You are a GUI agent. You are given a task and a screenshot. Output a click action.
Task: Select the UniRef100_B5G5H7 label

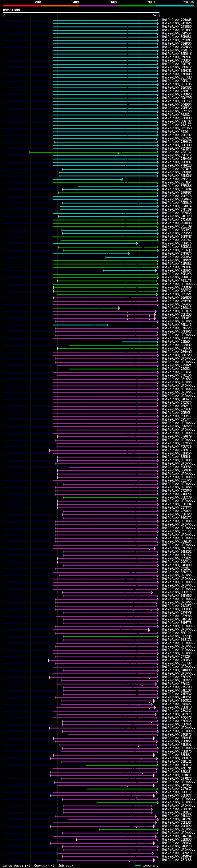pyautogui.click(x=177, y=57)
